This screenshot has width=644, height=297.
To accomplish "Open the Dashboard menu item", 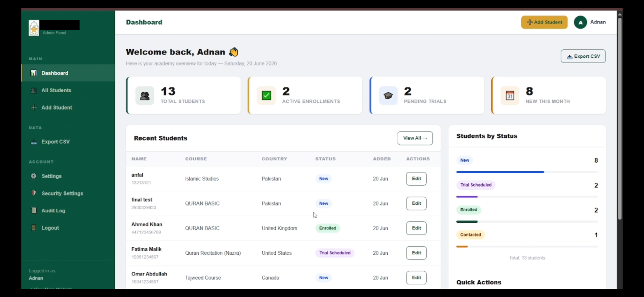I will pos(68,73).
